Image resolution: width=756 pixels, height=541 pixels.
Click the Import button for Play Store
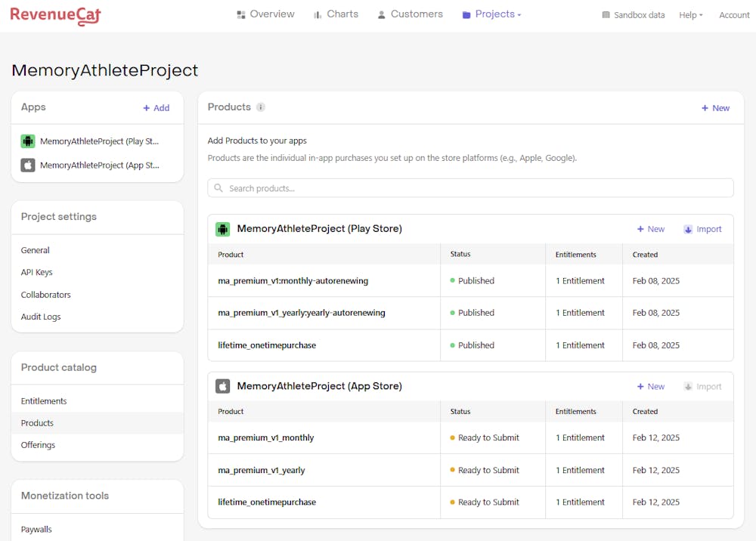coord(702,229)
